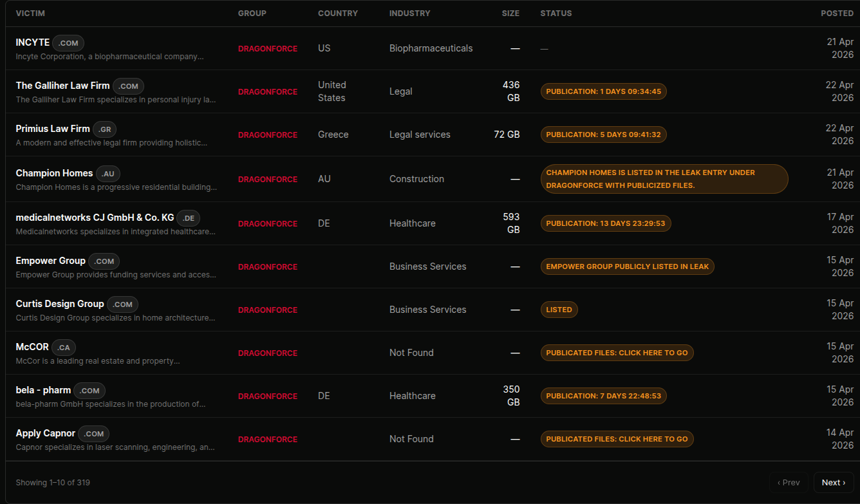
Task: Click the 'PUBLICATION: 13 DAYS 23:29:53' status badge
Action: [x=606, y=223]
